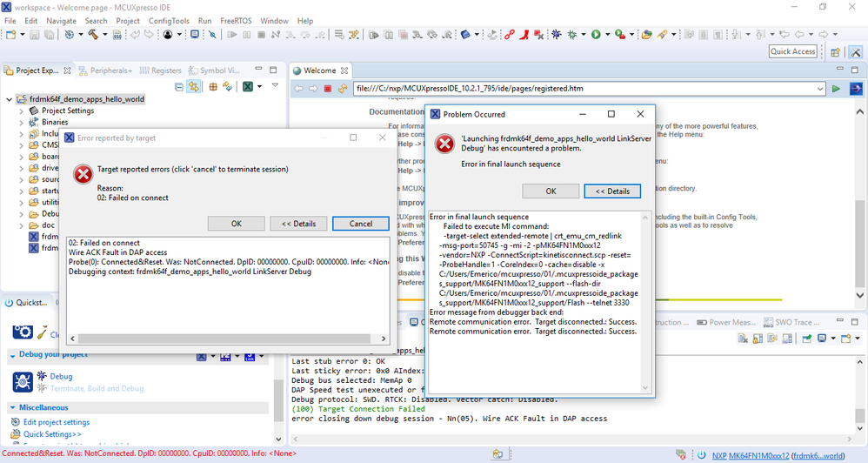The height and width of the screenshot is (463, 868).
Task: Click the Develop perspective tools icon
Action: pos(856,52)
